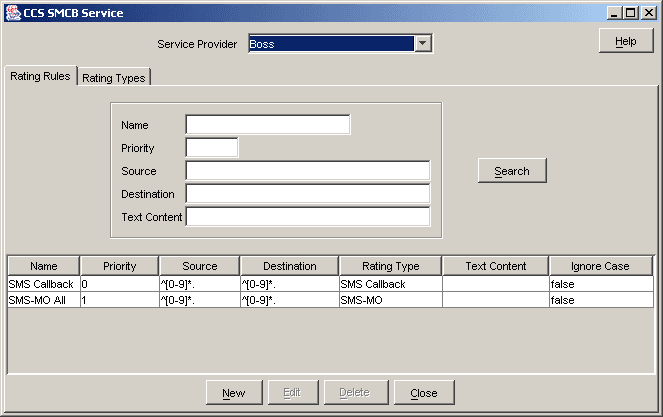Select Ignore Case false in SMS-MO All row
Viewport: 663px width, 417px height.
coord(601,300)
